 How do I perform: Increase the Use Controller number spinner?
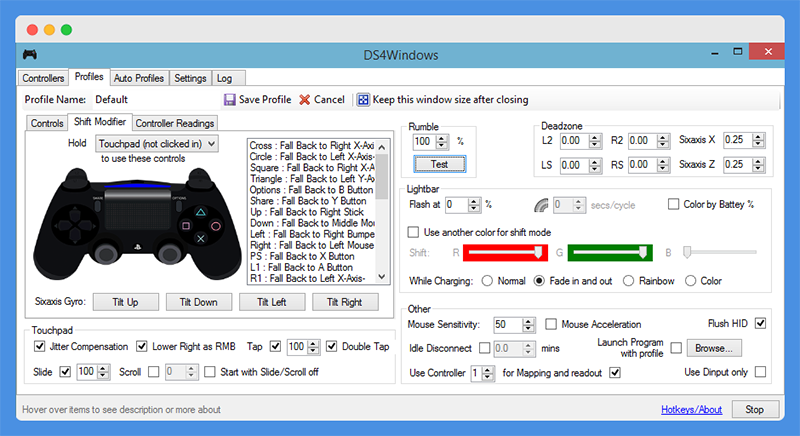coord(488,370)
